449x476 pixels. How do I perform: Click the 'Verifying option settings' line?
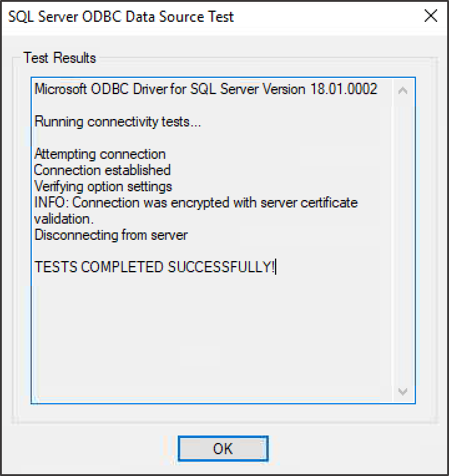pos(103,186)
